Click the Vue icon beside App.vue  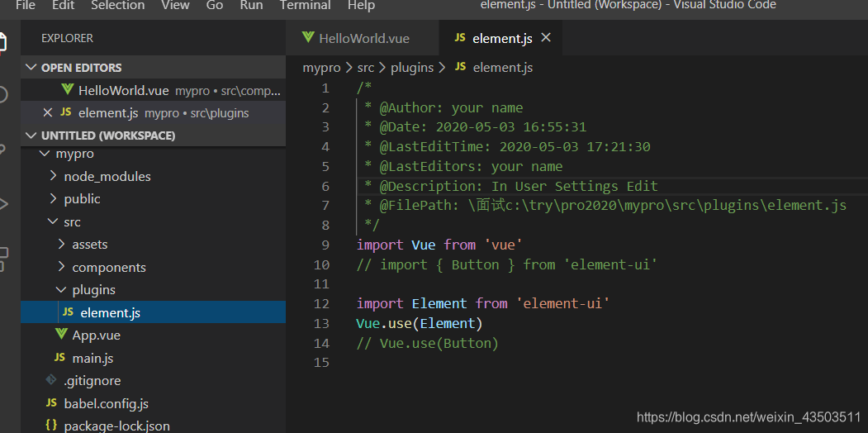click(61, 335)
